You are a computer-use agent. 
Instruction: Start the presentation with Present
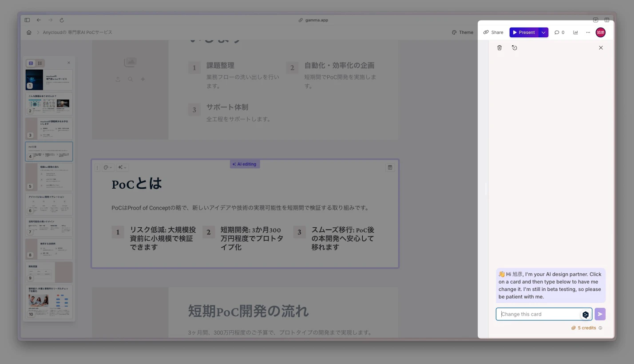(x=524, y=32)
